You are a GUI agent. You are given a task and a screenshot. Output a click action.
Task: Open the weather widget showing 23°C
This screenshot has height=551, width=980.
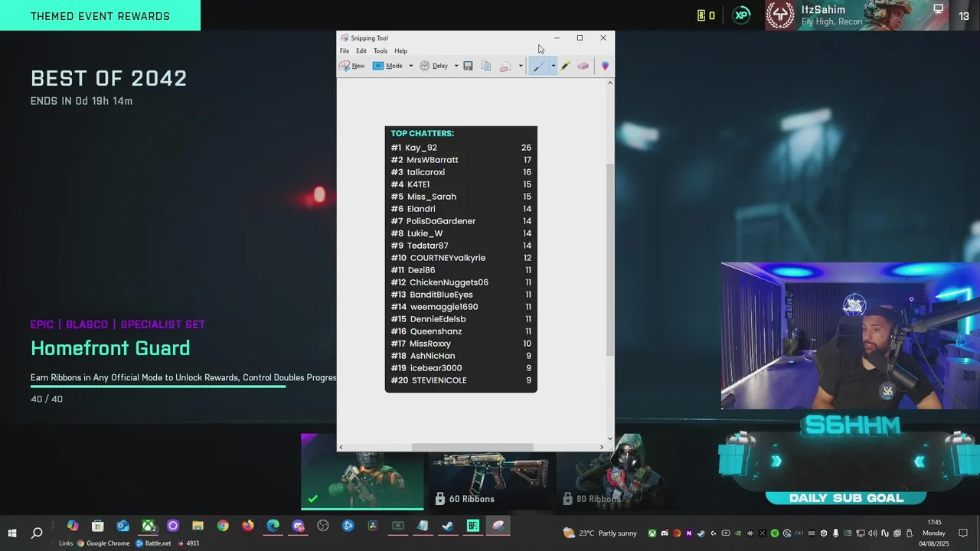pos(599,533)
